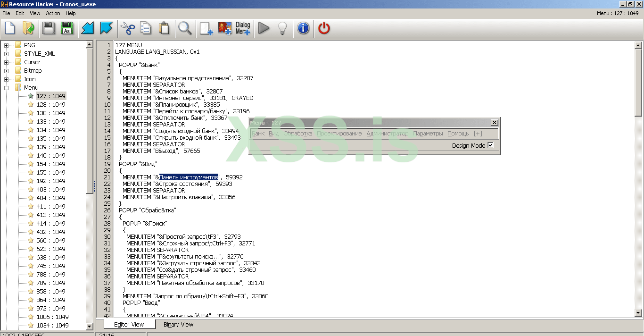
Task: Collapse the Menu folder node
Action: (x=6, y=88)
